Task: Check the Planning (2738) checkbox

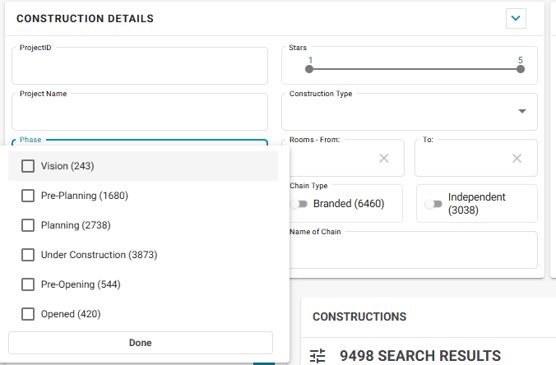Action: tap(28, 225)
